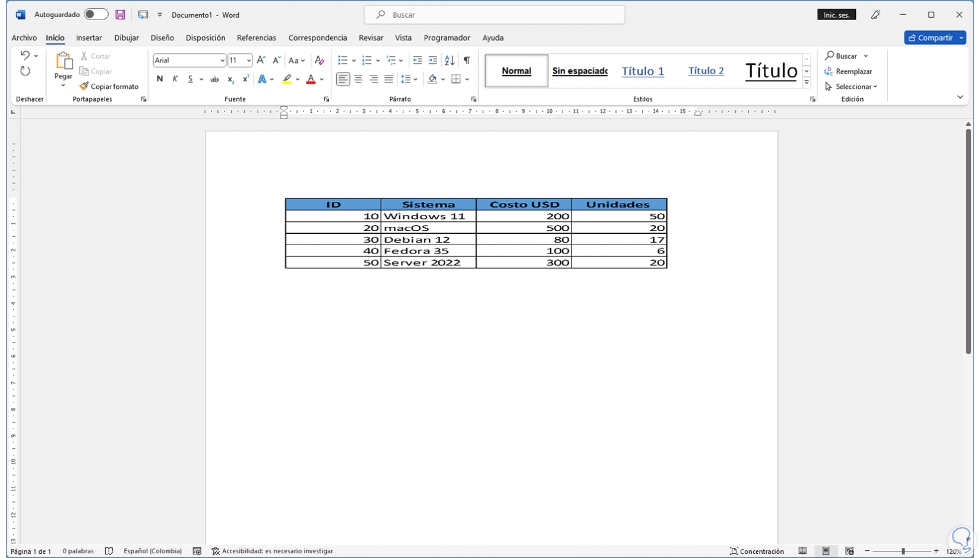Switch to Read Mode view icon
The height and width of the screenshot is (558, 980).
(802, 551)
